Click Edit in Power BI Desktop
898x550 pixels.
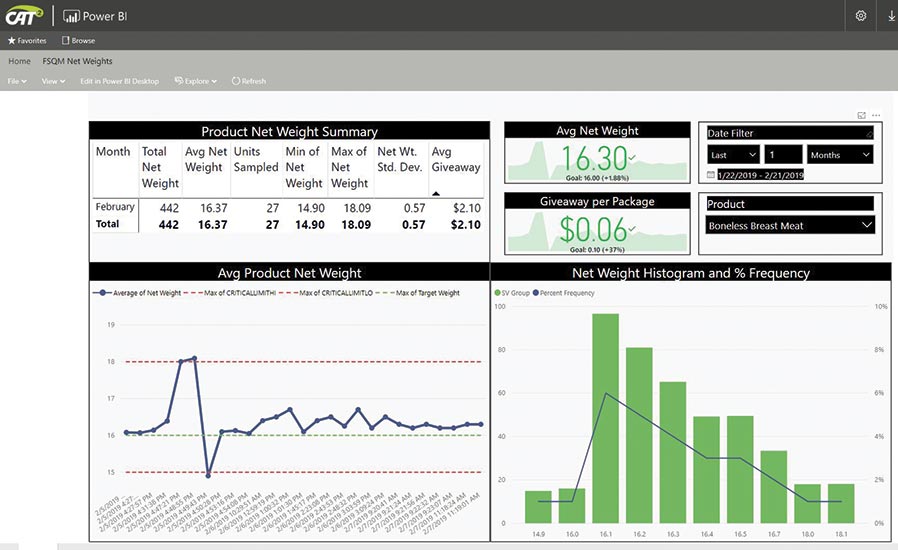point(120,81)
